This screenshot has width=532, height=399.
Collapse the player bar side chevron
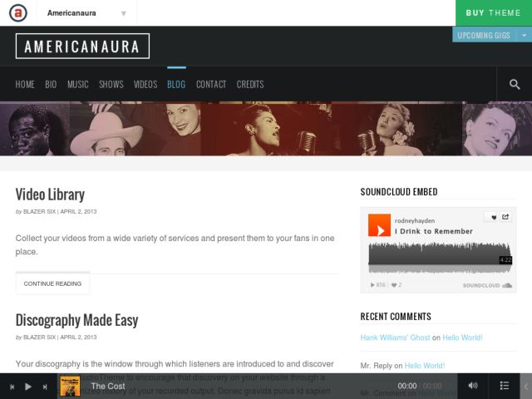tap(526, 386)
